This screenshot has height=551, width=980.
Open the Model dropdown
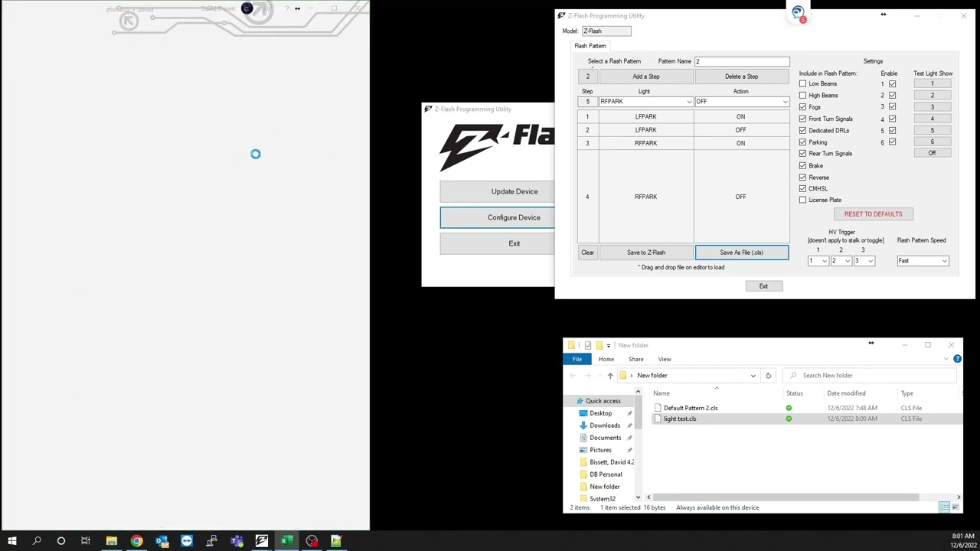[x=606, y=31]
